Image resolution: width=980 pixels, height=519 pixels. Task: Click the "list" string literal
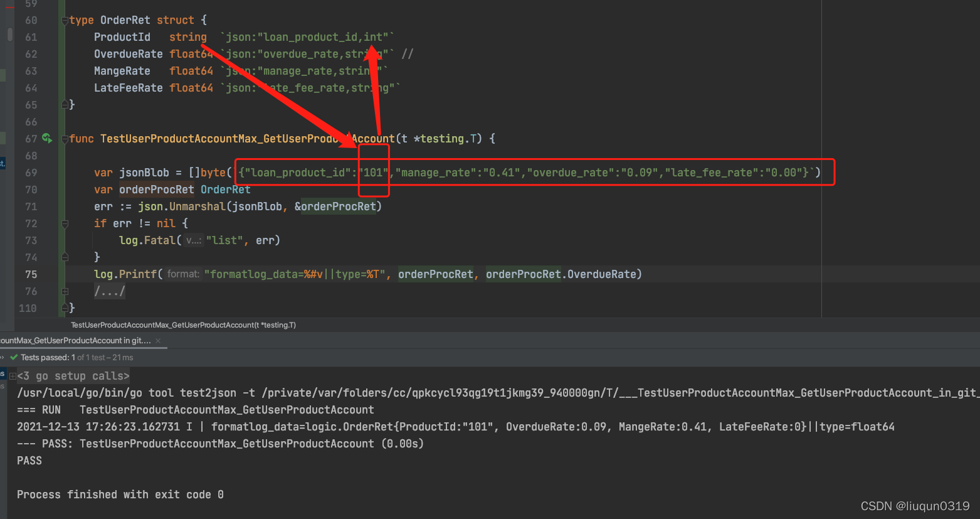point(224,240)
